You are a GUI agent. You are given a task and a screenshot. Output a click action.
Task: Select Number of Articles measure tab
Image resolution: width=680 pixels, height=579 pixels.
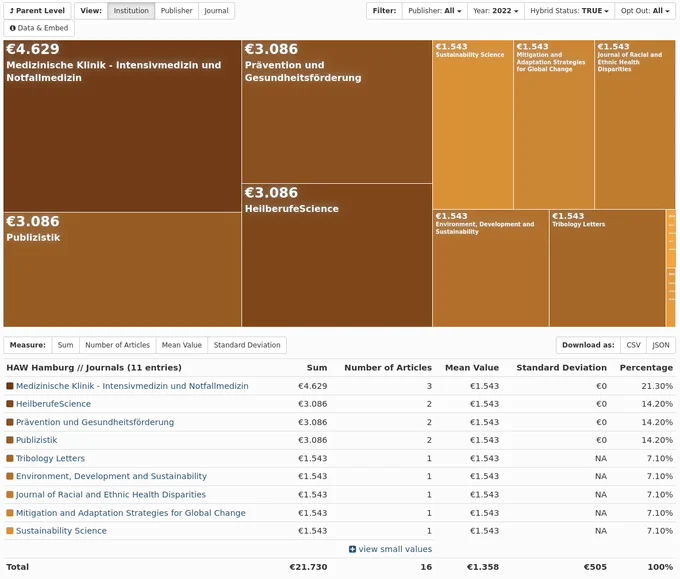tap(118, 345)
